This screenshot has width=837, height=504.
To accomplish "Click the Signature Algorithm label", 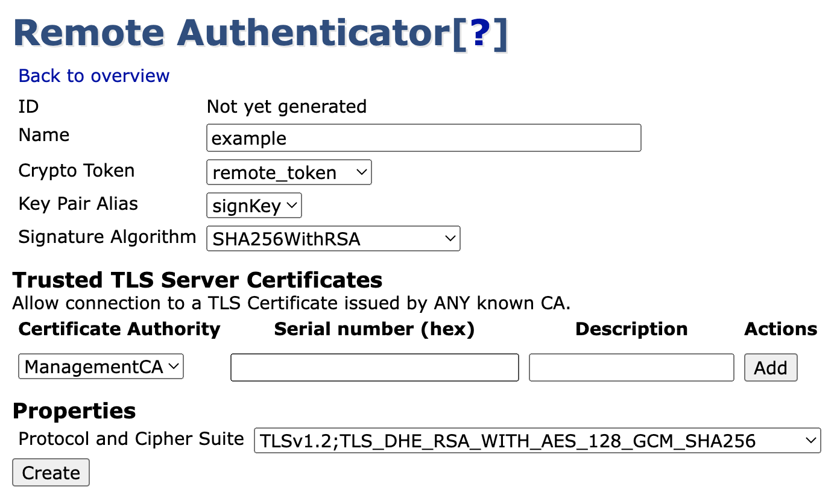I will pos(107,237).
